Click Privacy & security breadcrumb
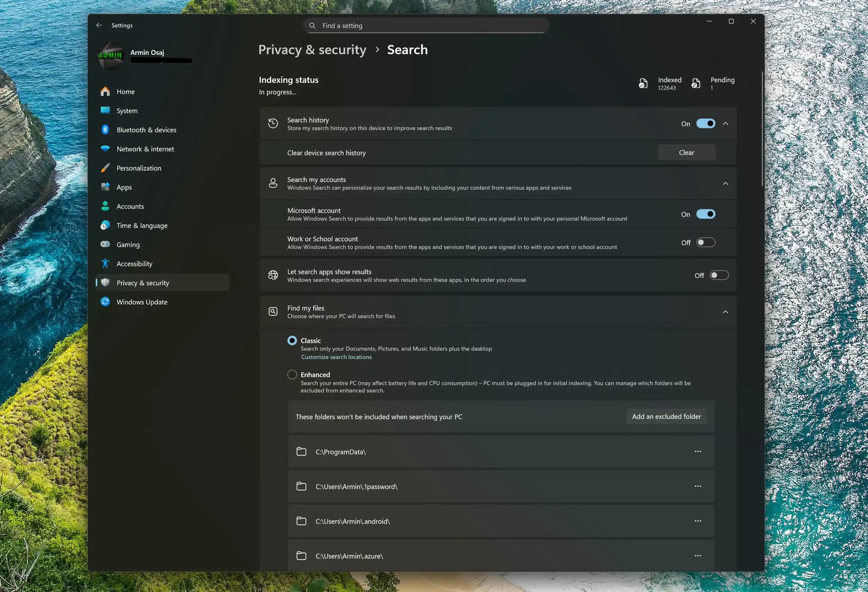868x592 pixels. tap(312, 50)
